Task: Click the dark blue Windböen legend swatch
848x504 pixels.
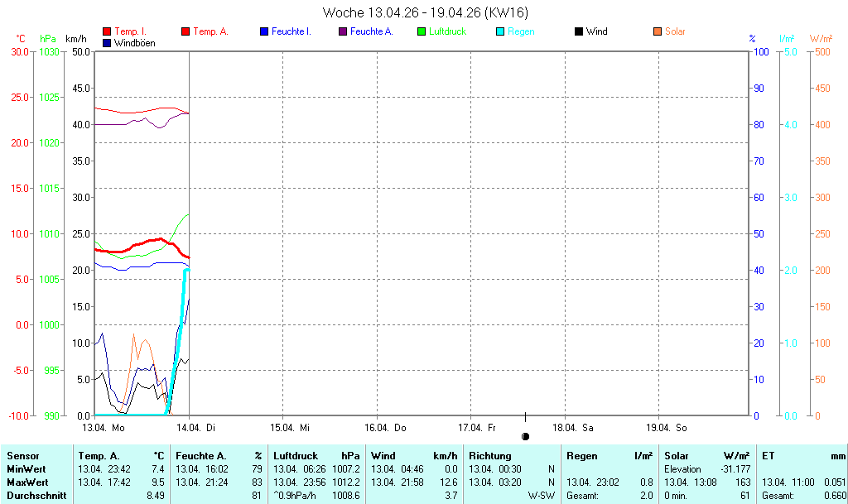Action: [107, 42]
